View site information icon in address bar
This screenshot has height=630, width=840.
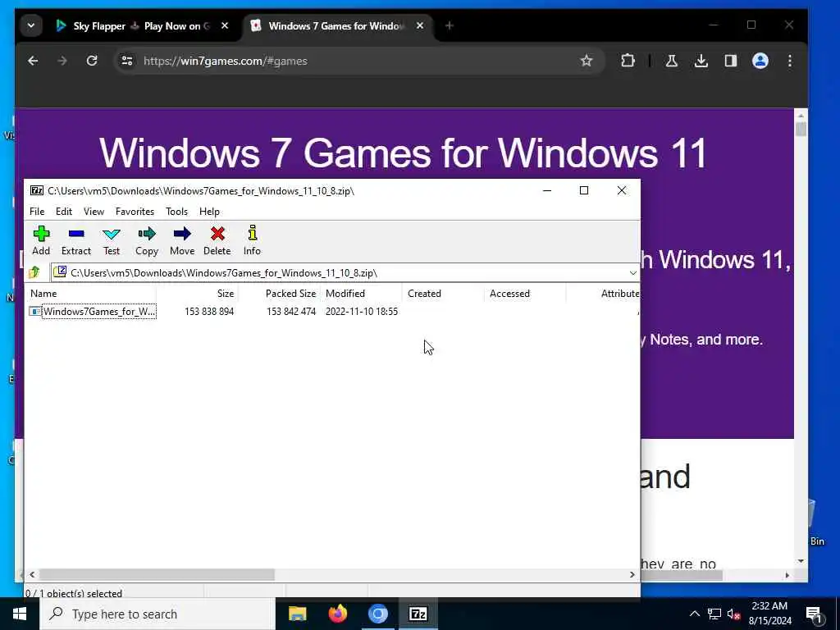pyautogui.click(x=127, y=61)
